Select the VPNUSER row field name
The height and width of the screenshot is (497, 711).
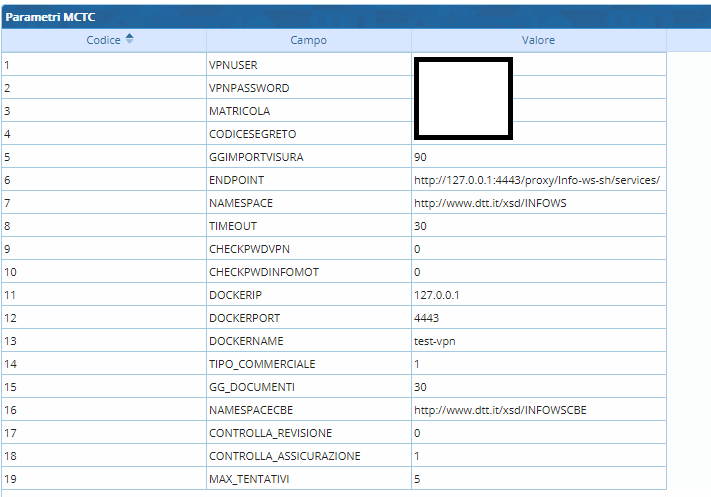point(233,65)
